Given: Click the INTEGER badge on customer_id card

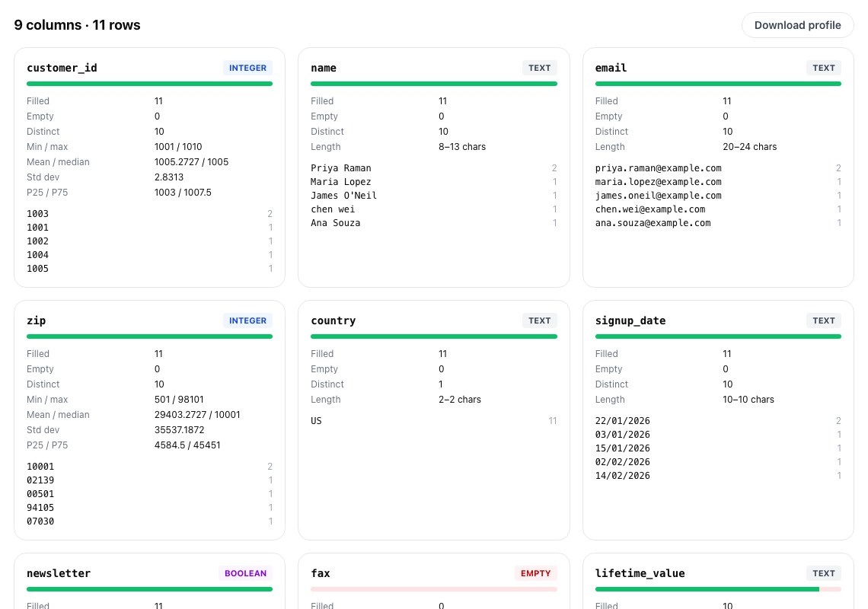Looking at the screenshot, I should [x=247, y=68].
